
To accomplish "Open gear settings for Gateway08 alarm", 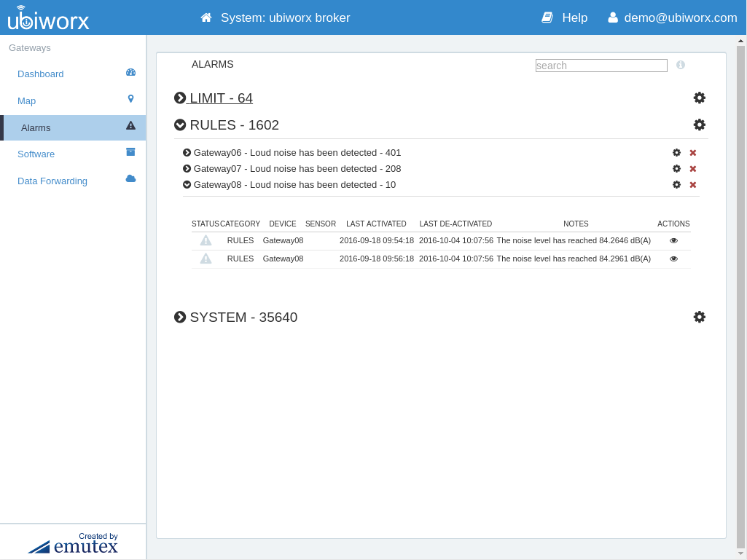I will 676,185.
